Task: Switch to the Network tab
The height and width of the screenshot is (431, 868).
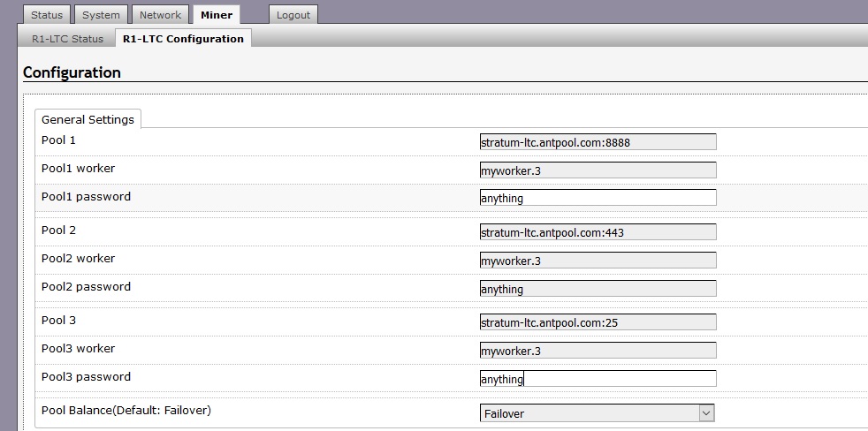Action: [160, 15]
